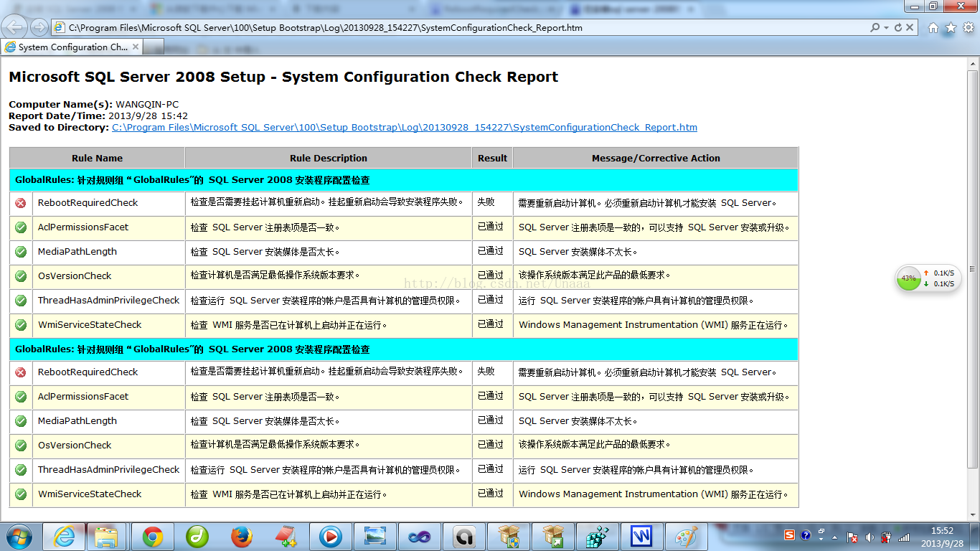Viewport: 980px width, 551px height.
Task: Click the power battery tray icon
Action: 887,537
